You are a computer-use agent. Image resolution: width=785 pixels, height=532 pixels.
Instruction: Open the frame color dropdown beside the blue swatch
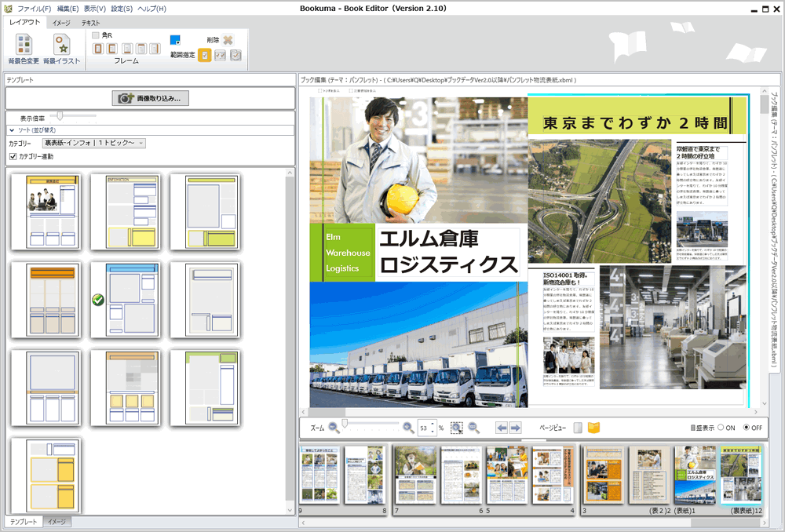tap(177, 42)
